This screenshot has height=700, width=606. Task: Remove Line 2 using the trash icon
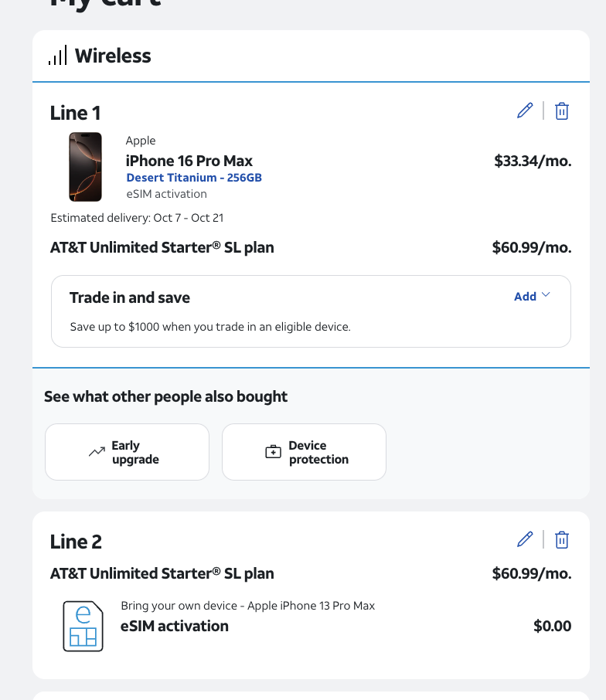[x=562, y=539]
